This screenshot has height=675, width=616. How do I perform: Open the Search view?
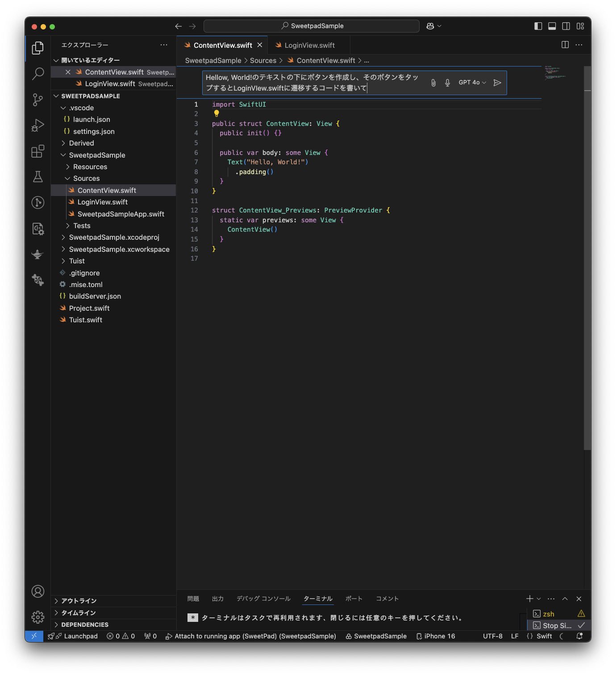(37, 75)
